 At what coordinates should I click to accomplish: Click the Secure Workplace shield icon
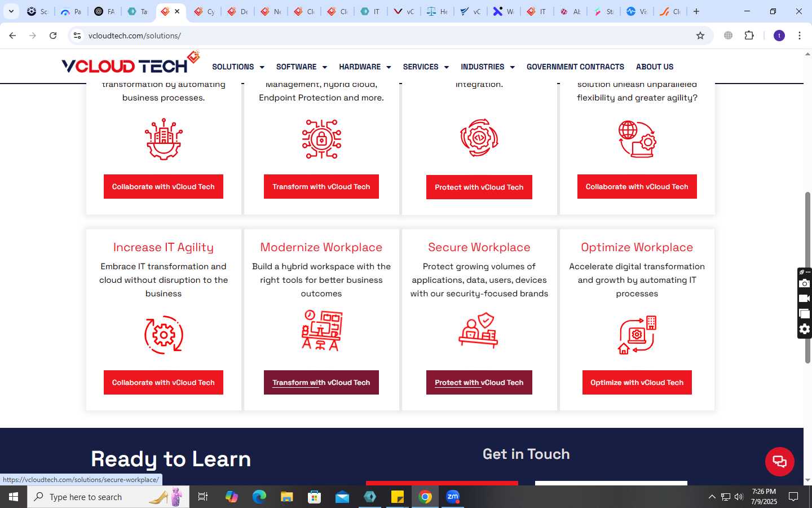(479, 331)
